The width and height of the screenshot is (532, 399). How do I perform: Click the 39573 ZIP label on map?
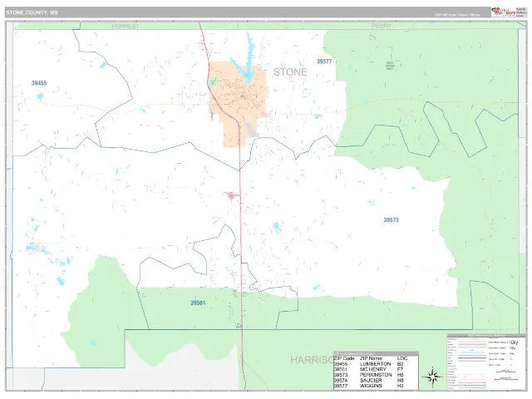(391, 219)
